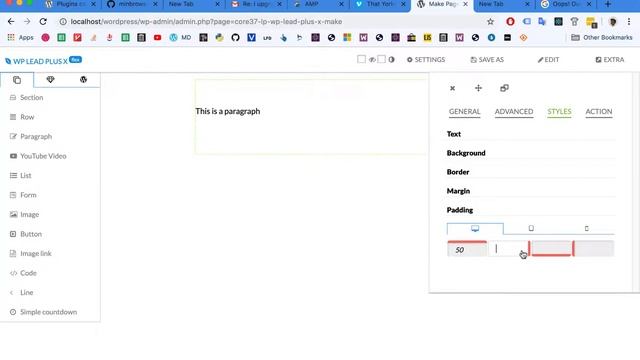Click the right padding input field
This screenshot has height=360, width=640.
point(509,249)
